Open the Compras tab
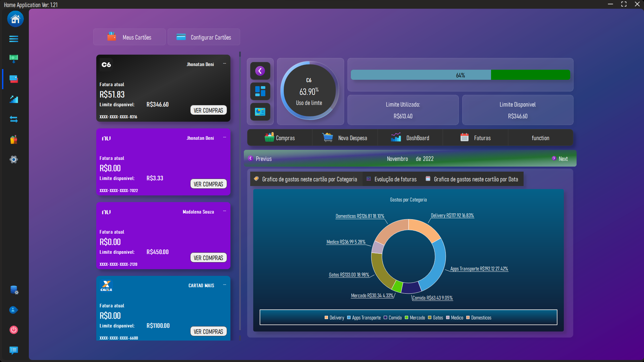Image resolution: width=644 pixels, height=362 pixels. click(x=280, y=138)
